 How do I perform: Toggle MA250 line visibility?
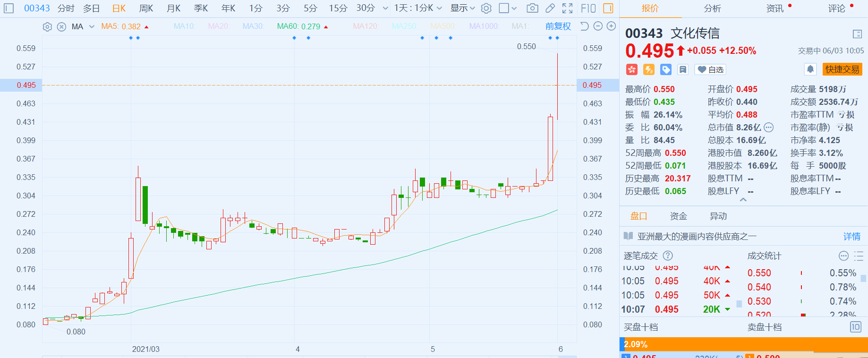click(404, 26)
